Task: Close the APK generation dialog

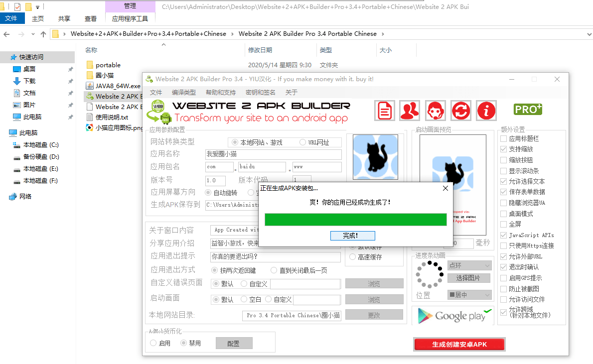Action: click(445, 188)
